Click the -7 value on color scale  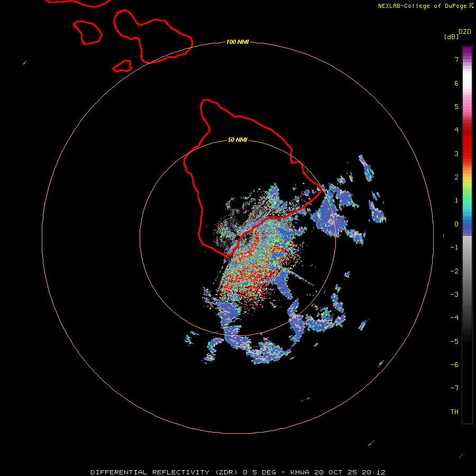point(454,388)
